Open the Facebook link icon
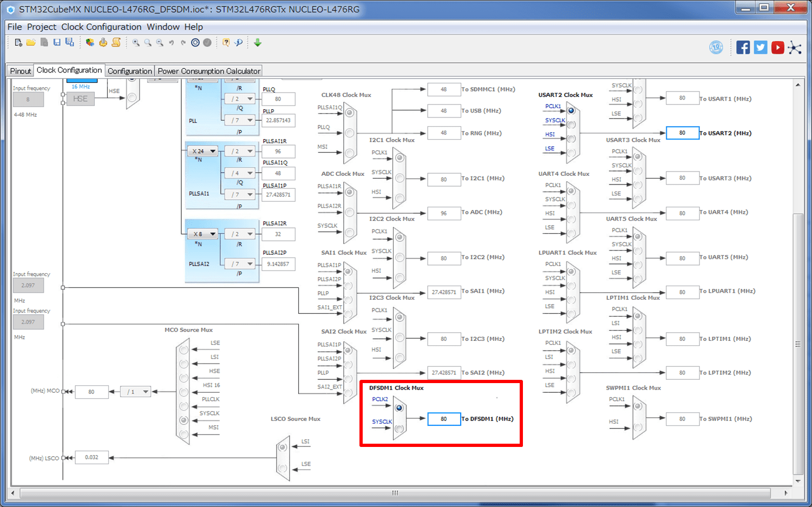812x507 pixels. click(x=743, y=48)
